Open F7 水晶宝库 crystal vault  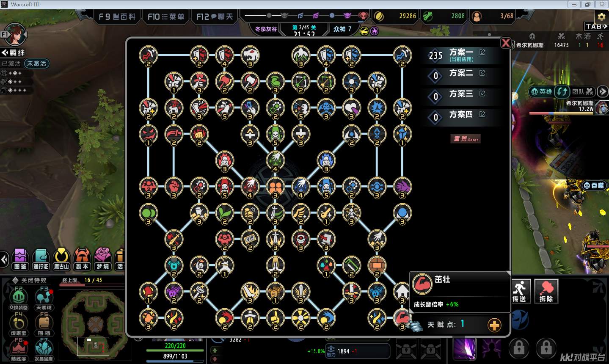pyautogui.click(x=44, y=349)
